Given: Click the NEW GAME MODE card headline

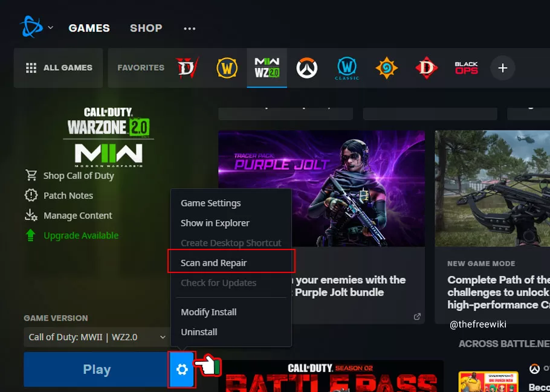Looking at the screenshot, I should (x=499, y=292).
